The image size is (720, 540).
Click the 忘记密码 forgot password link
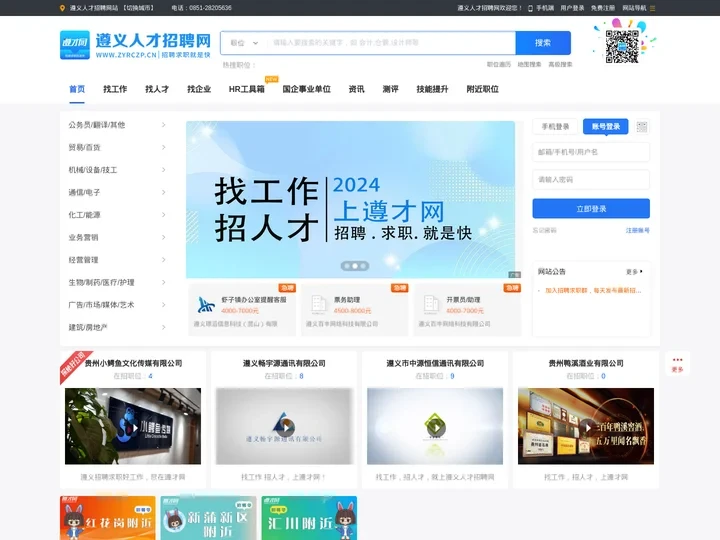pyautogui.click(x=545, y=231)
